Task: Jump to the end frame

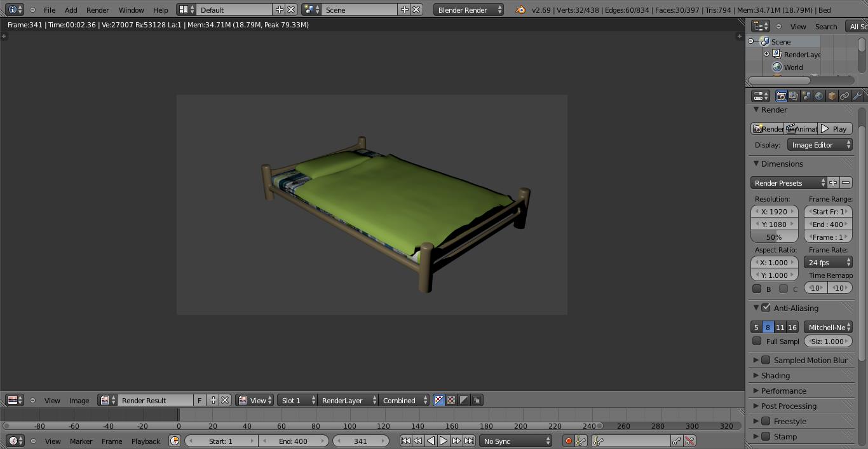Action: click(469, 441)
